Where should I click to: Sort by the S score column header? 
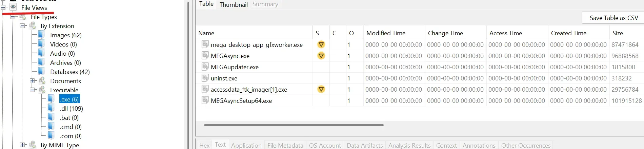point(321,33)
